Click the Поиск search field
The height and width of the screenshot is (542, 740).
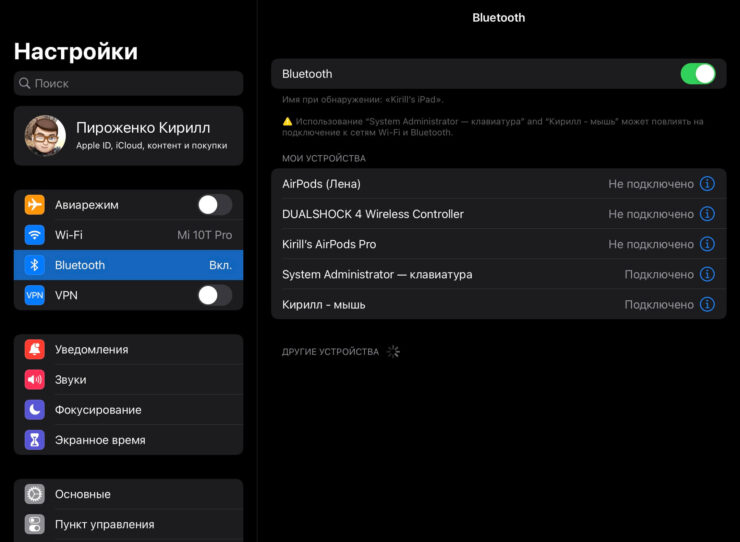tap(128, 83)
